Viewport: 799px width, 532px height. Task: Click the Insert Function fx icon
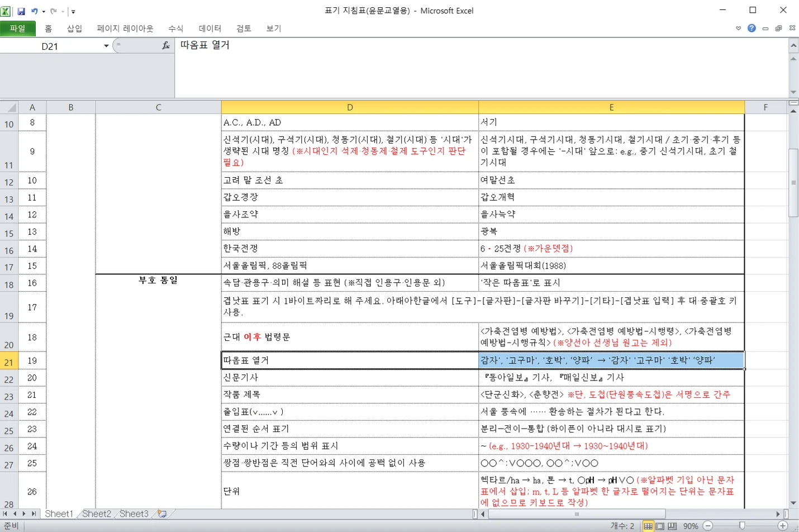click(x=165, y=46)
